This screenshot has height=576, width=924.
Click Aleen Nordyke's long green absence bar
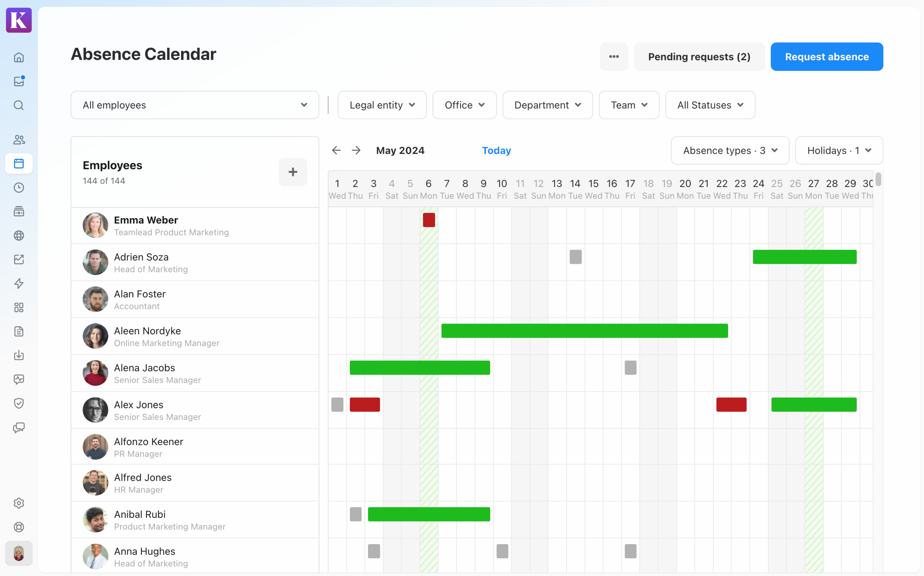pyautogui.click(x=584, y=331)
